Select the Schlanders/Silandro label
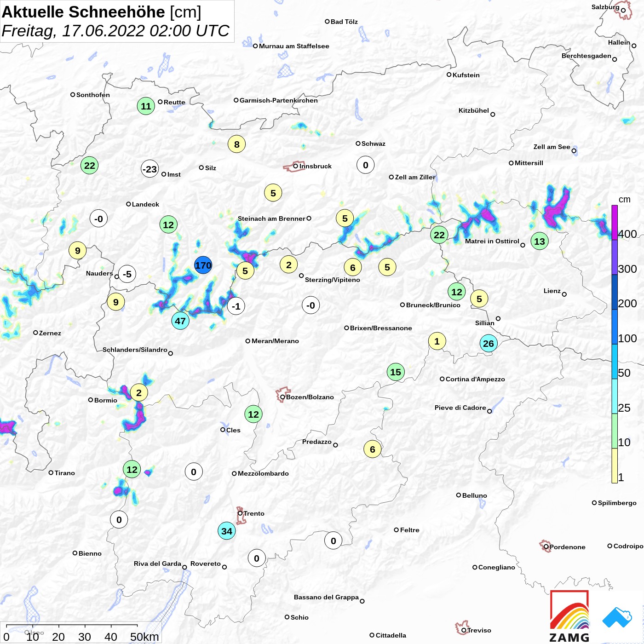The width and height of the screenshot is (644, 644). click(135, 350)
